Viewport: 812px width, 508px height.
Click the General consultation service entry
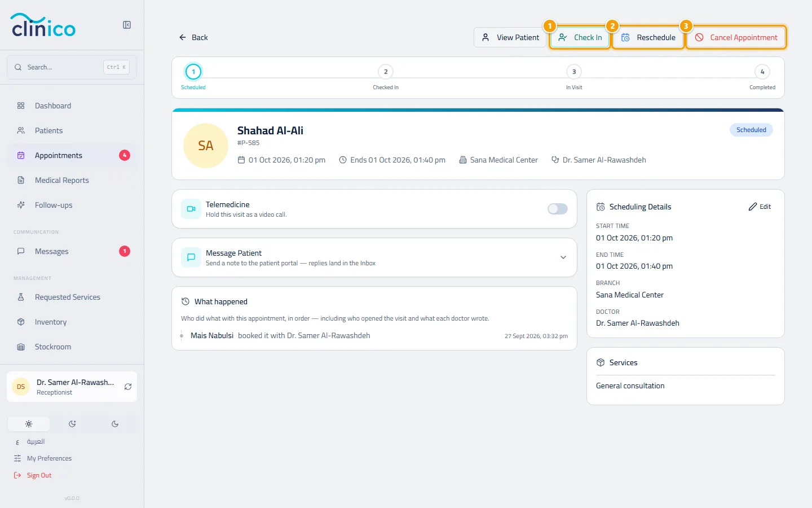pos(630,386)
